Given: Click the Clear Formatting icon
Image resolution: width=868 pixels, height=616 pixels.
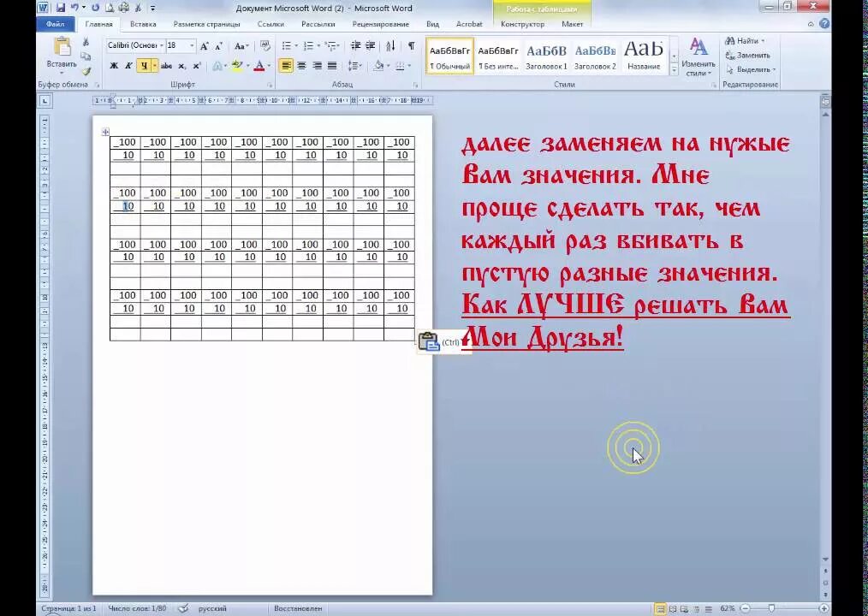Looking at the screenshot, I should pyautogui.click(x=265, y=46).
